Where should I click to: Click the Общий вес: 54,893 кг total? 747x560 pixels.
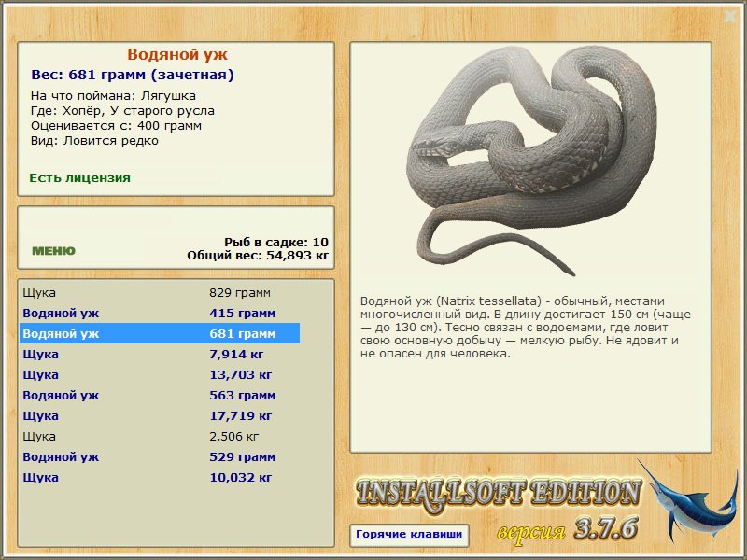[x=258, y=256]
